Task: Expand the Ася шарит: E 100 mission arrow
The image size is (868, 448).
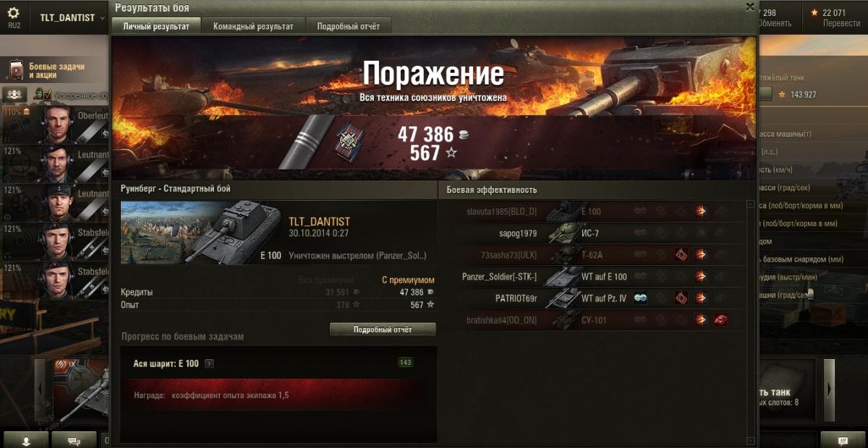Action: point(209,363)
